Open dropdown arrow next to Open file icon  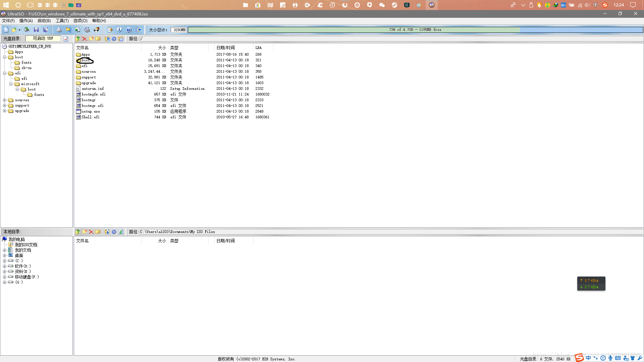pos(19,30)
